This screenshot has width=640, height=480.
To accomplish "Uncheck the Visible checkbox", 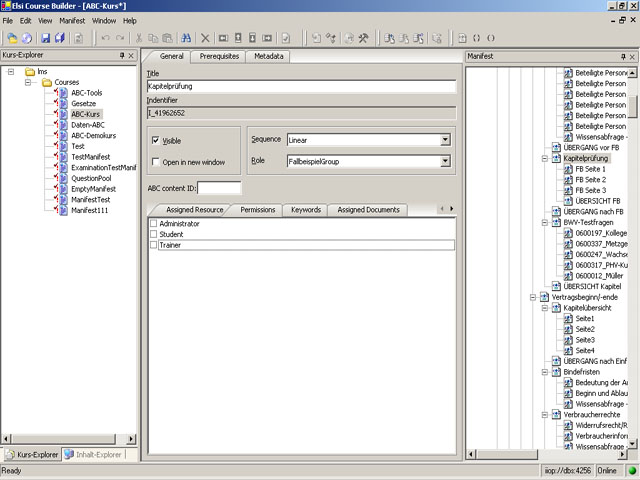I will coord(156,140).
